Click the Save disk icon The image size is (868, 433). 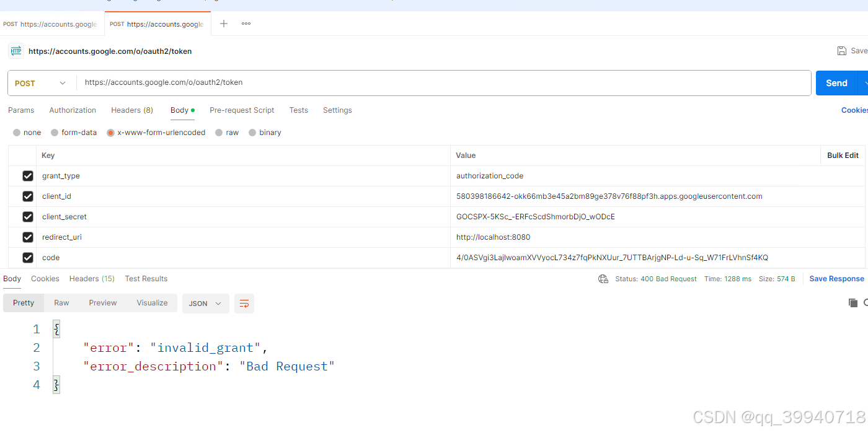click(x=841, y=51)
